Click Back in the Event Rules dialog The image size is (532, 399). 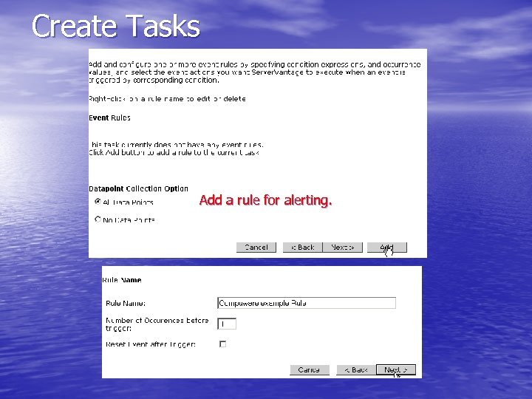(x=303, y=248)
